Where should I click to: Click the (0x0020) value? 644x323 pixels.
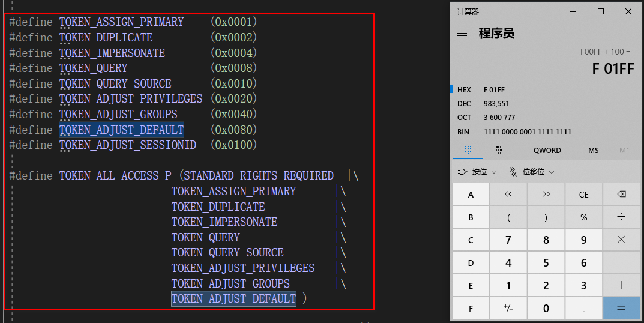tap(233, 99)
